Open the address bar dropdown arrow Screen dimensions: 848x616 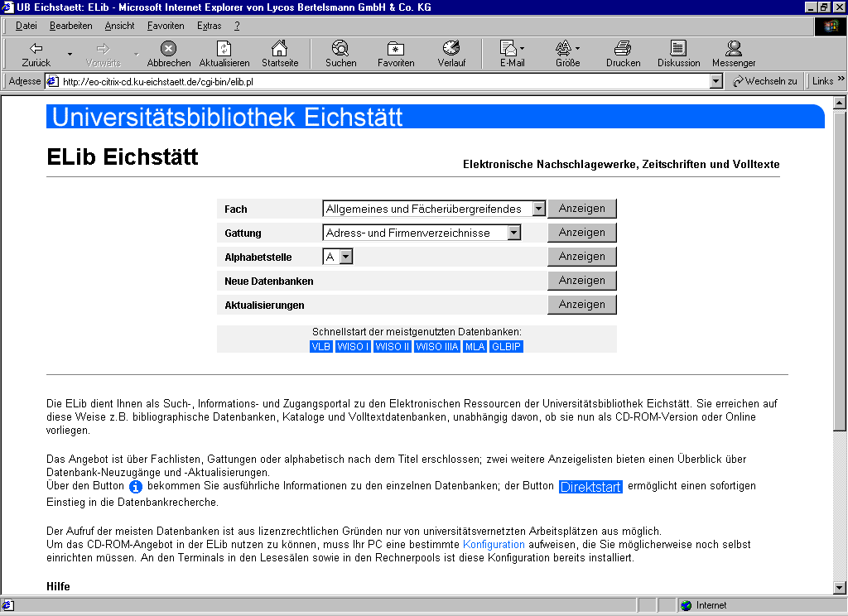(715, 82)
